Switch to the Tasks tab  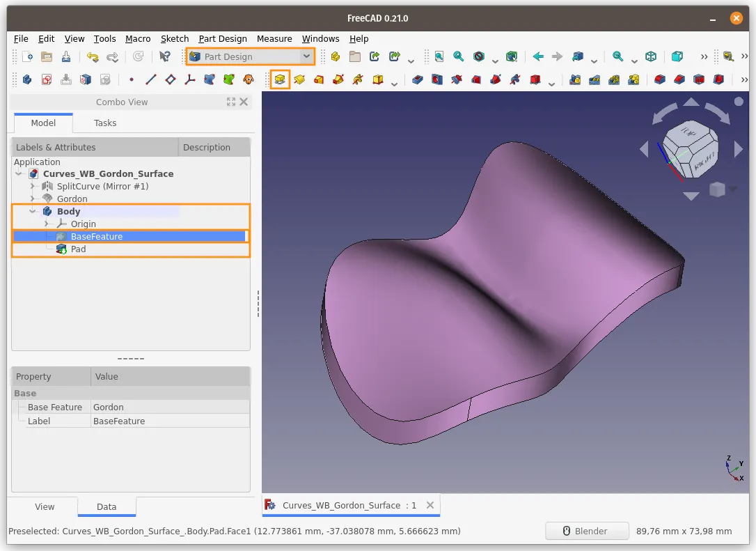105,123
